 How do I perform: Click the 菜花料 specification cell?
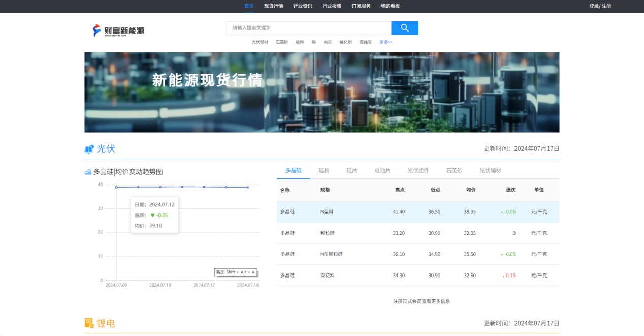pos(328,276)
